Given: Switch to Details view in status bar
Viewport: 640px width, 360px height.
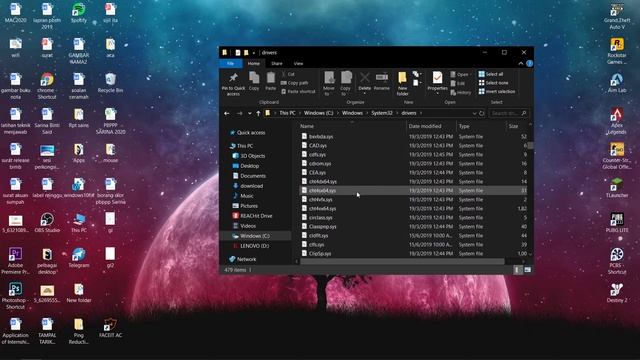Looking at the screenshot, I should (x=518, y=270).
